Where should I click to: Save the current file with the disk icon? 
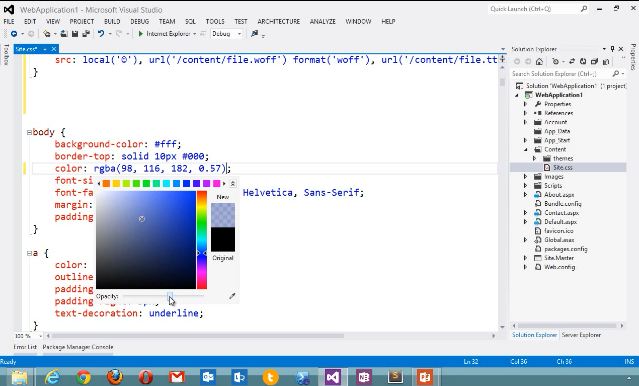(75, 34)
